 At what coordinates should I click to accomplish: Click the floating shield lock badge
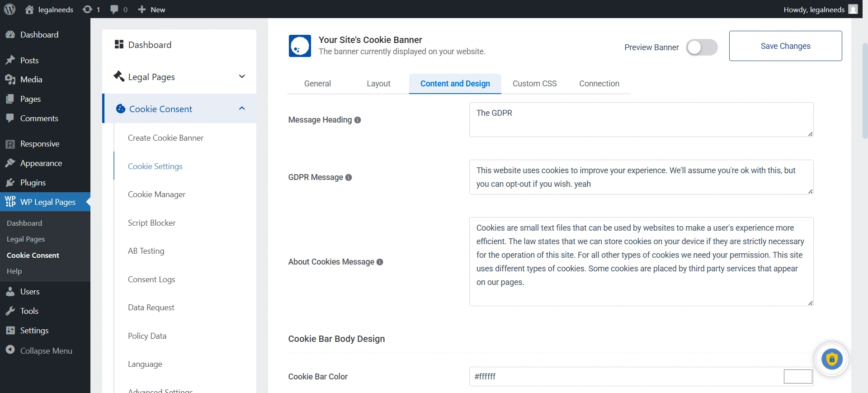coord(831,360)
